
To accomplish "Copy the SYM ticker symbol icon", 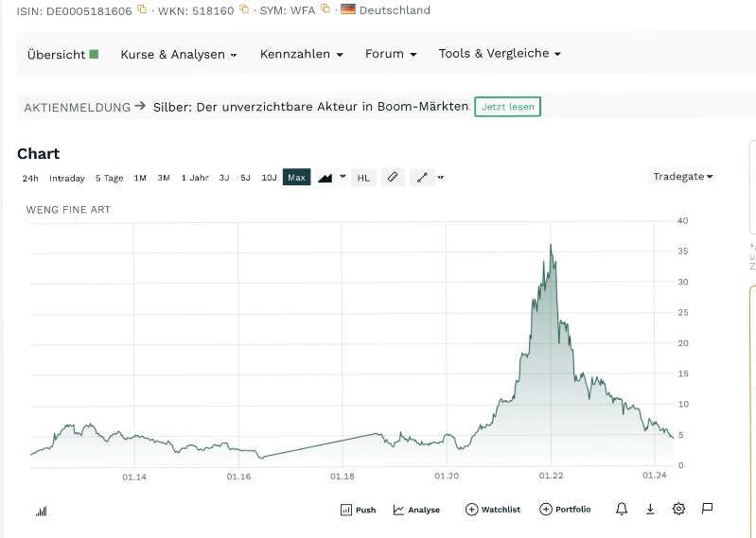I will pos(325,9).
